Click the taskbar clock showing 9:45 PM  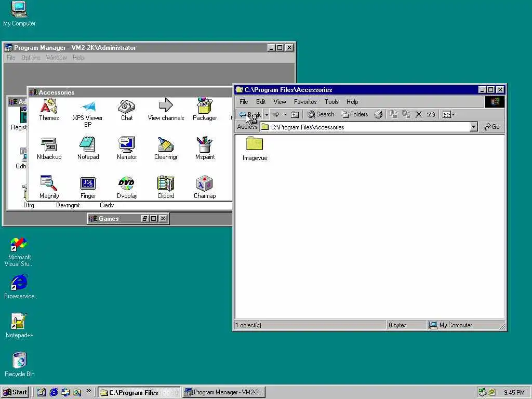tap(514, 393)
